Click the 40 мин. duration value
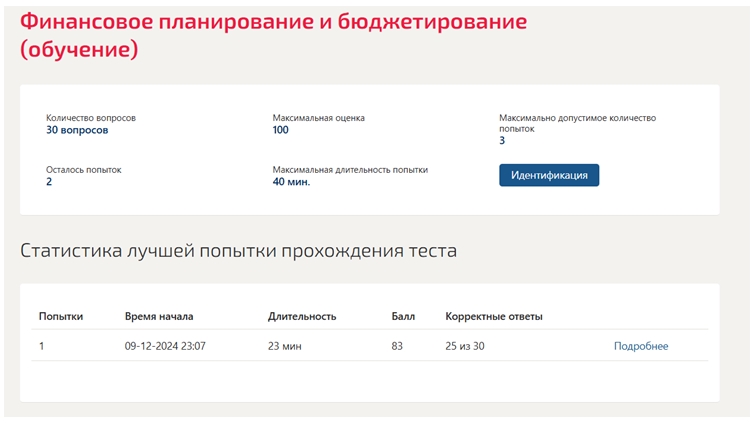The image size is (751, 431). pos(291,182)
